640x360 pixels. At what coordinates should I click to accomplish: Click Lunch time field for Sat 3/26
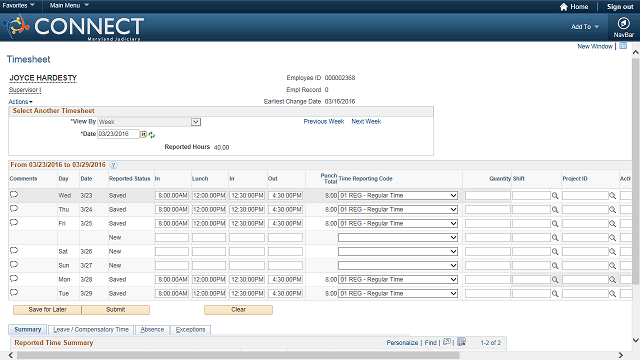tap(209, 251)
